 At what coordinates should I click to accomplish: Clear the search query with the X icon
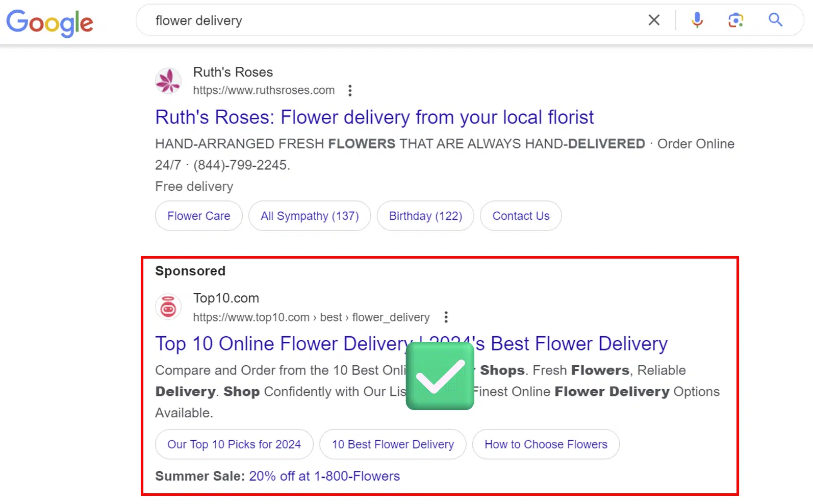click(x=654, y=20)
